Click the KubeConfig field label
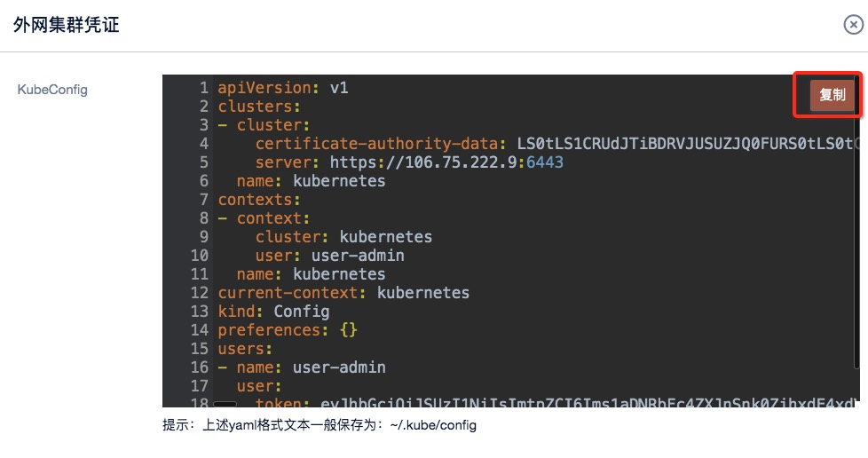This screenshot has width=868, height=458. pos(52,89)
